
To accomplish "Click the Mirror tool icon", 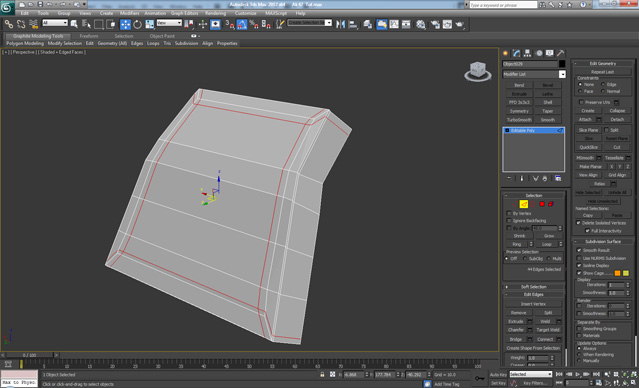I will [340, 24].
